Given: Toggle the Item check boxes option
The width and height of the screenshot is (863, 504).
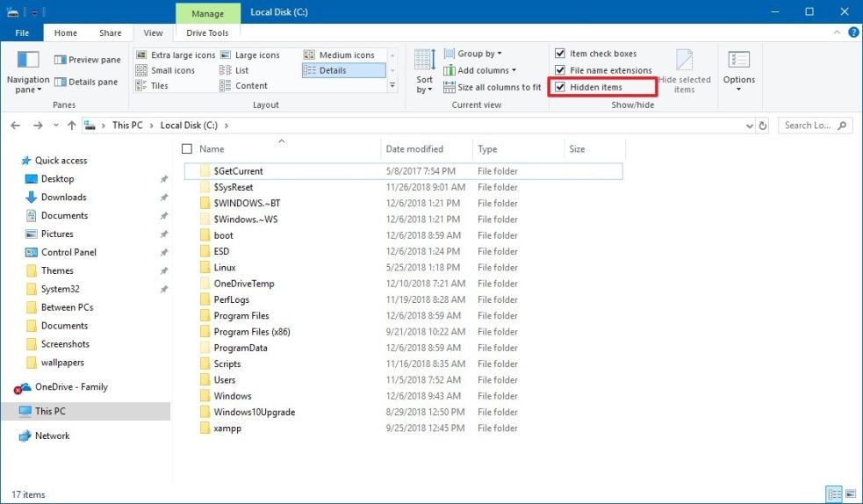Looking at the screenshot, I should click(560, 54).
